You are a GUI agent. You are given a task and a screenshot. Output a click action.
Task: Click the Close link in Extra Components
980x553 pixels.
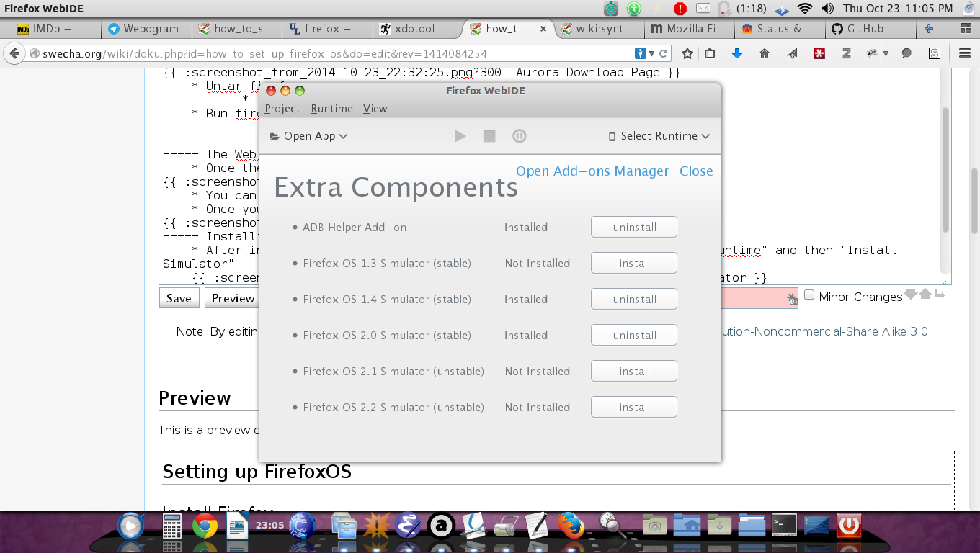click(696, 171)
